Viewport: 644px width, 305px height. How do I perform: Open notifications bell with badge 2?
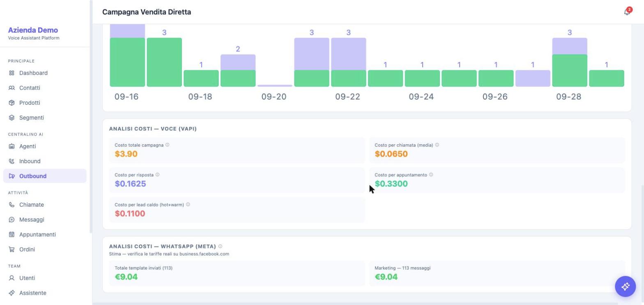pos(627,12)
